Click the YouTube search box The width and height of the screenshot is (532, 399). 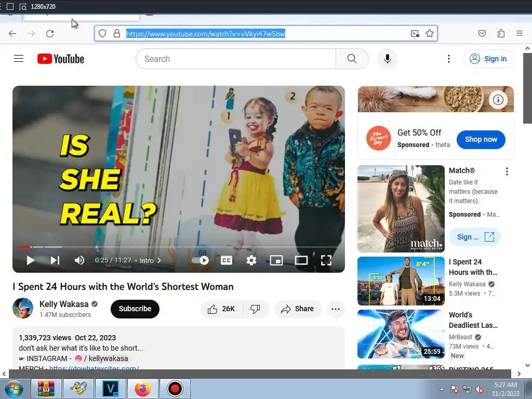pyautogui.click(x=236, y=59)
